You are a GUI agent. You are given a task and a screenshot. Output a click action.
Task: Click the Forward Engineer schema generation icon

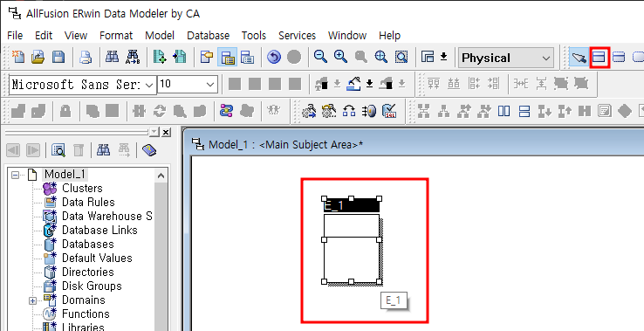[x=160, y=57]
